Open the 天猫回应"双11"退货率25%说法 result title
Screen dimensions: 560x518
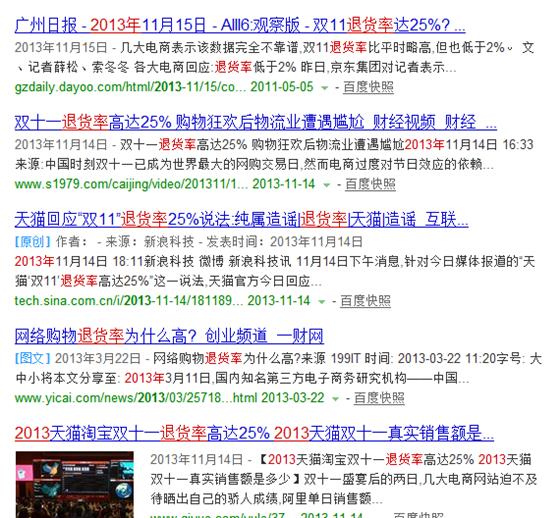241,219
